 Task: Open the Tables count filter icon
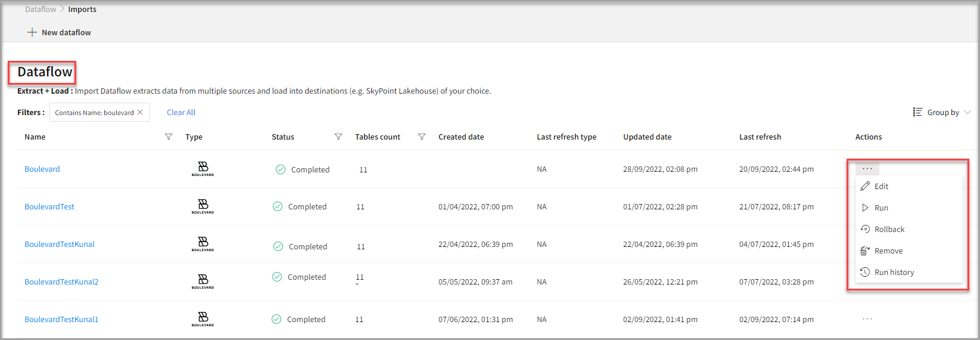coord(422,137)
